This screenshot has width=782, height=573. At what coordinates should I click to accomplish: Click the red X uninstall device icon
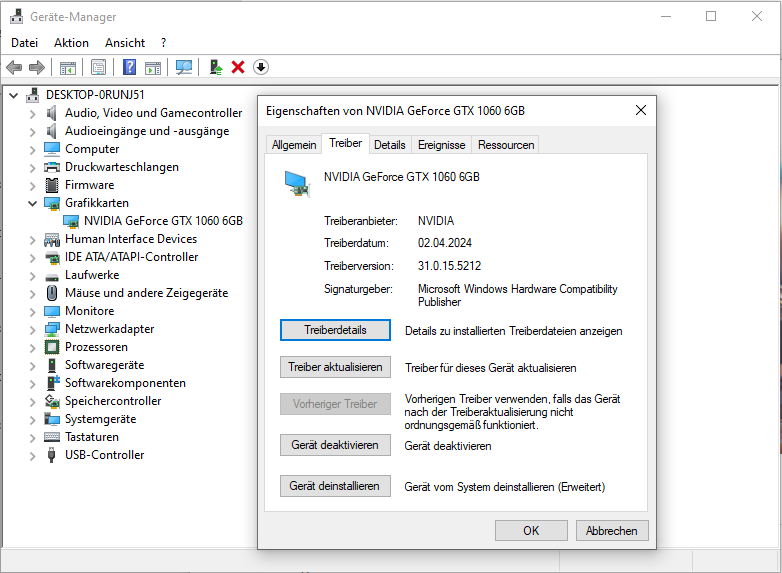[x=238, y=67]
